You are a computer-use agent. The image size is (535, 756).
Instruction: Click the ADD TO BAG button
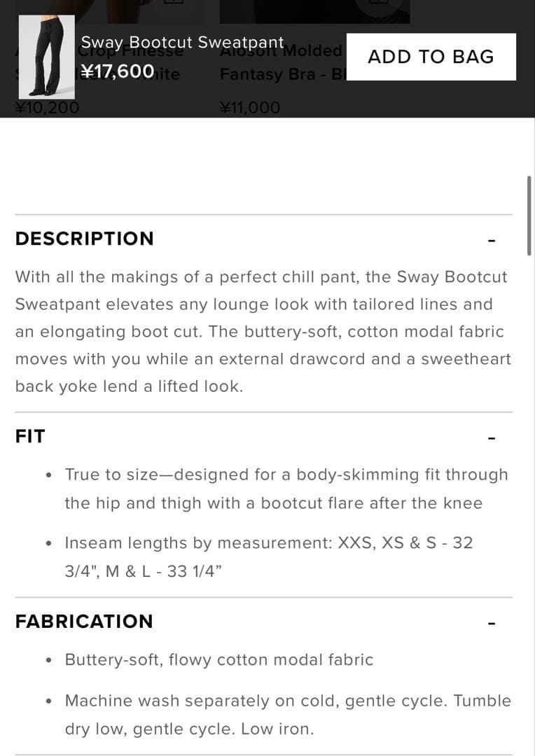pos(431,56)
